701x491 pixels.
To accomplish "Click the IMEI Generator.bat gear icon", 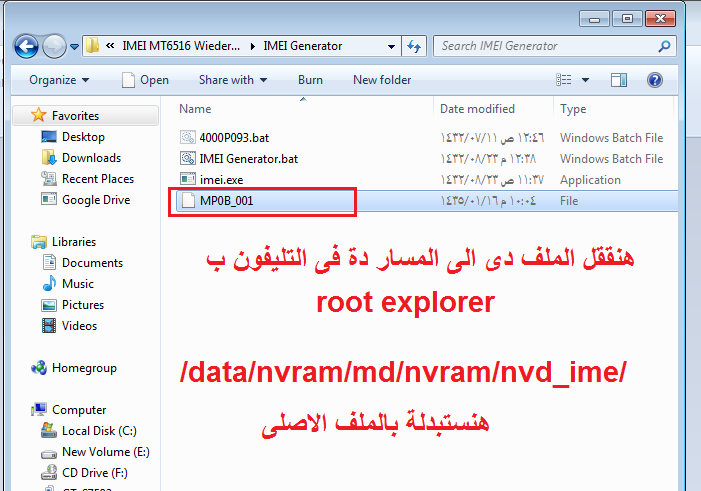I will (187, 158).
